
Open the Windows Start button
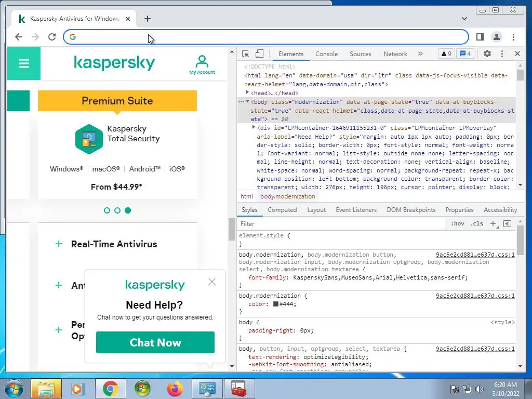coord(14,389)
